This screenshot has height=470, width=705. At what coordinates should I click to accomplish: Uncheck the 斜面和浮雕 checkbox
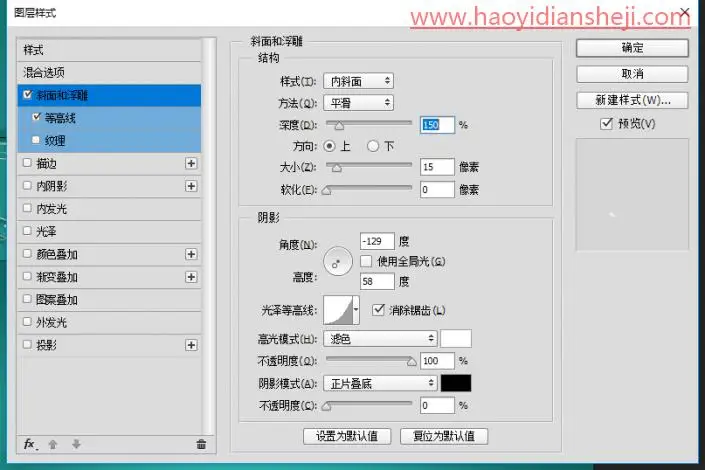pos(27,94)
